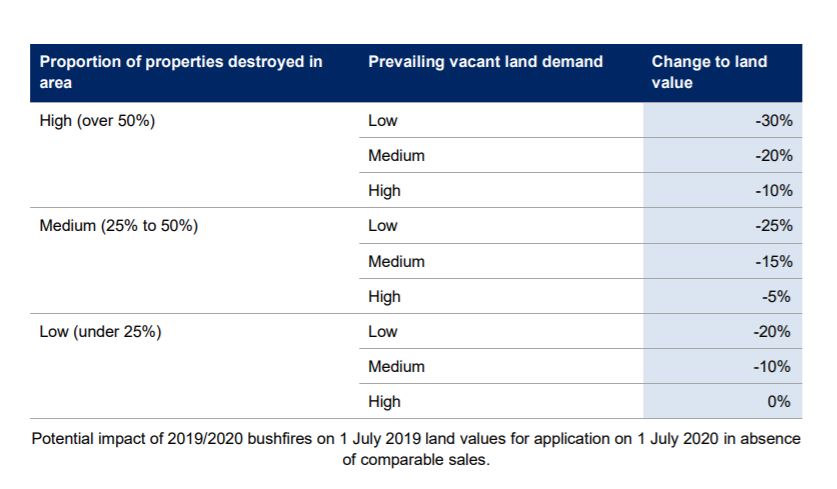Click the -30% land value cell
This screenshot has height=489, width=837.
[x=773, y=121]
